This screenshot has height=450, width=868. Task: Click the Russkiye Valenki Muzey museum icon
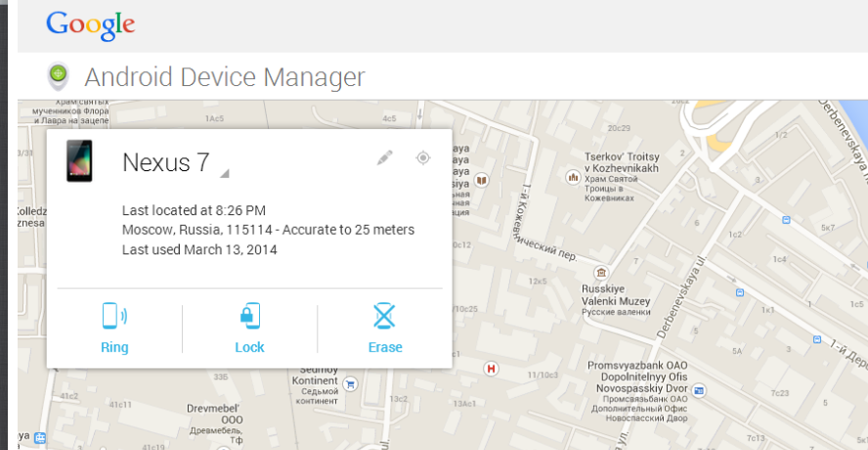point(601,273)
